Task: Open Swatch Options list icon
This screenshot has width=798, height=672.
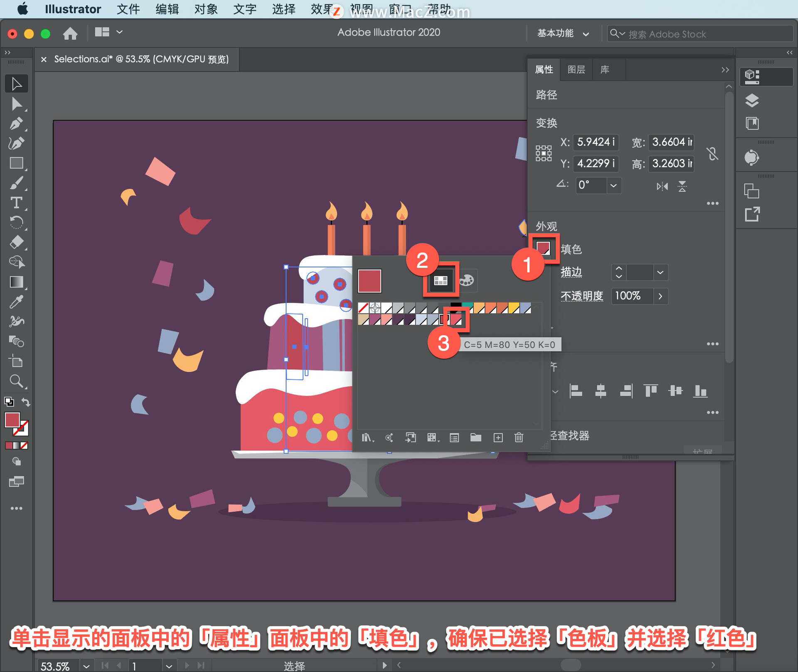Action: pos(454,437)
